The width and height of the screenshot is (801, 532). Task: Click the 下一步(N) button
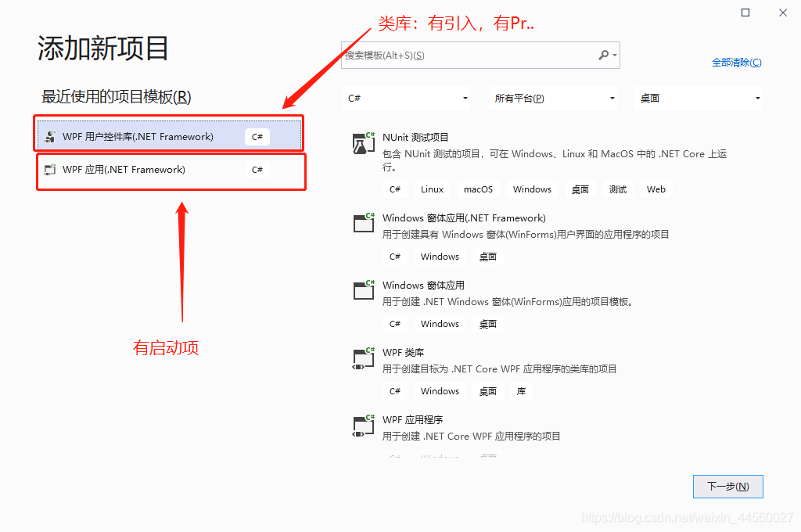point(728,487)
